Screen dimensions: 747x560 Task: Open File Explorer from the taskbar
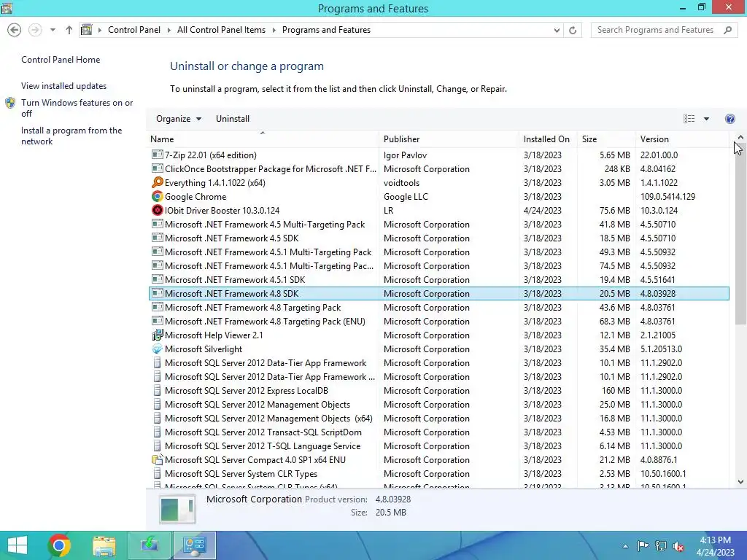point(104,545)
